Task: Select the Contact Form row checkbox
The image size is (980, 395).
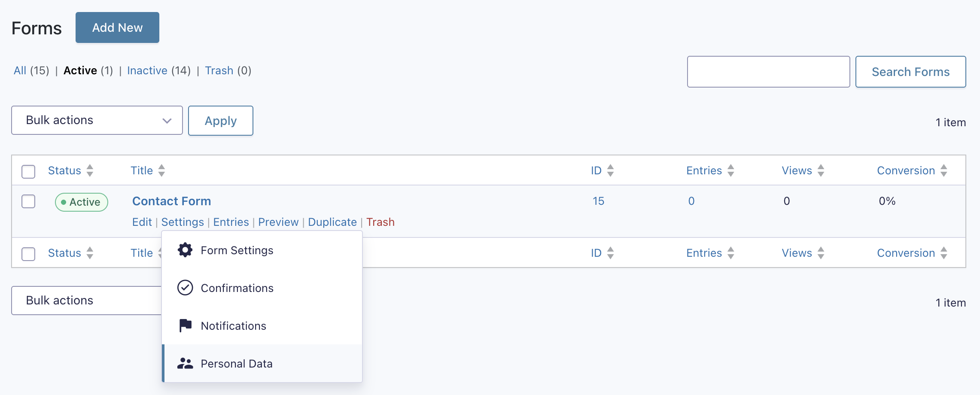Action: 28,201
